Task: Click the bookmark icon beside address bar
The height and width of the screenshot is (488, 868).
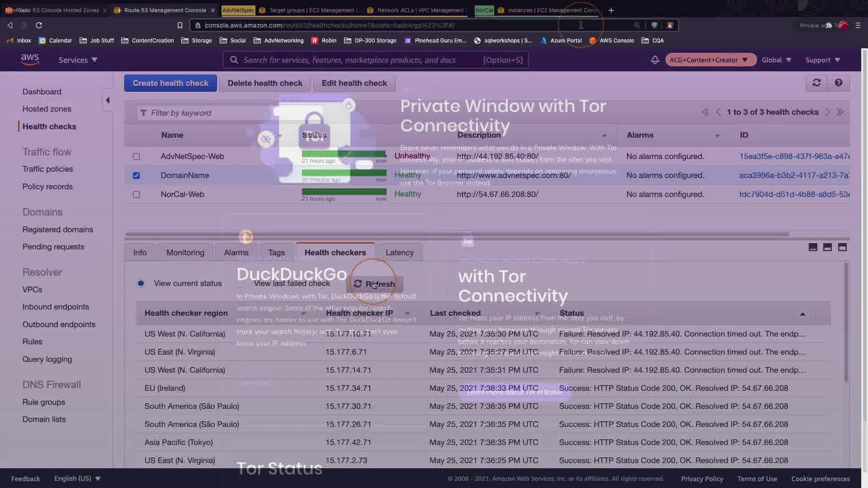Action: click(x=180, y=25)
